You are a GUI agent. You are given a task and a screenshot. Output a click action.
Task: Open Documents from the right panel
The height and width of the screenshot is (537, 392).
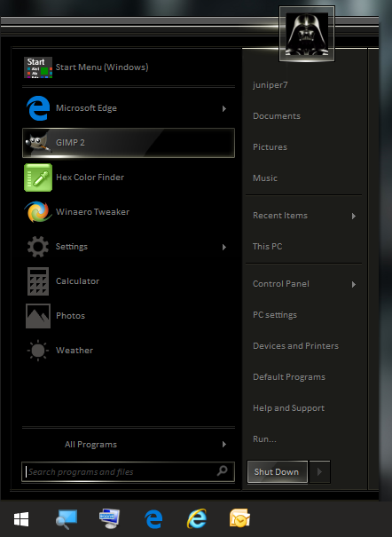(x=277, y=116)
